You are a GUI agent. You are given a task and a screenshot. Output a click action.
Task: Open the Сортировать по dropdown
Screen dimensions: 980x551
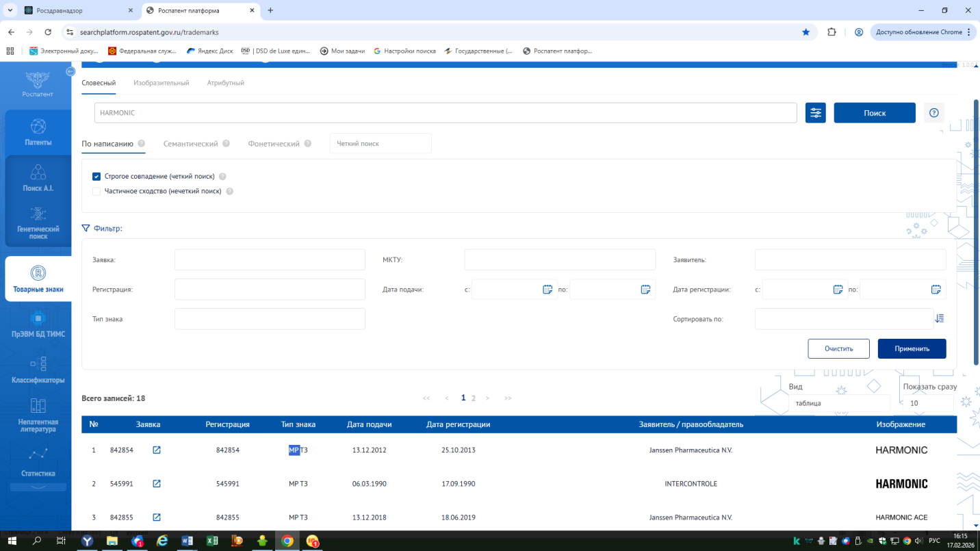844,319
